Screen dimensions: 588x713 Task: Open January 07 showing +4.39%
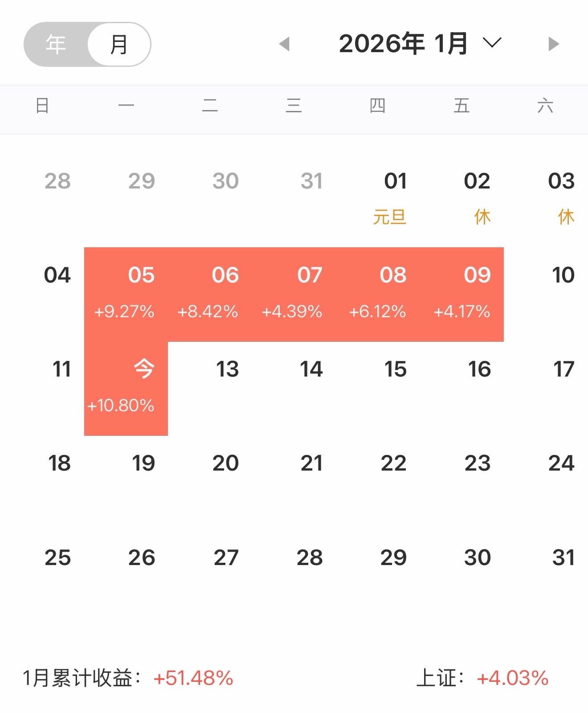[294, 294]
